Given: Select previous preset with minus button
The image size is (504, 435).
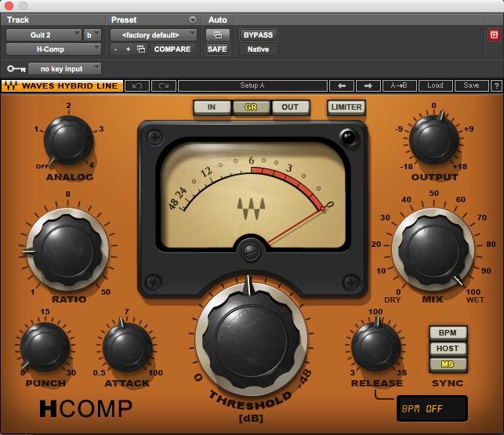Looking at the screenshot, I should (x=115, y=49).
